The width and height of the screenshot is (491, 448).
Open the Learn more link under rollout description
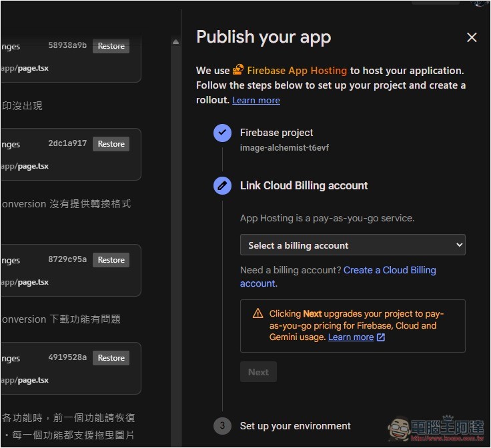tap(256, 100)
